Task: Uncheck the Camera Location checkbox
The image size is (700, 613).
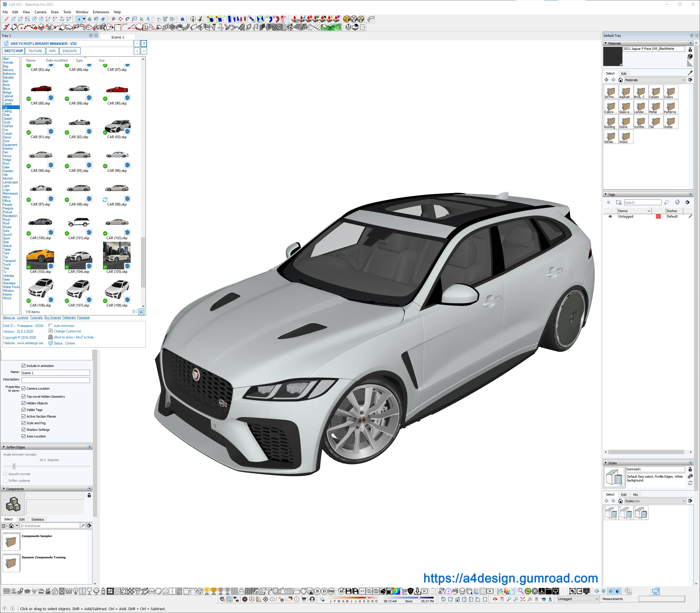Action: (x=24, y=389)
